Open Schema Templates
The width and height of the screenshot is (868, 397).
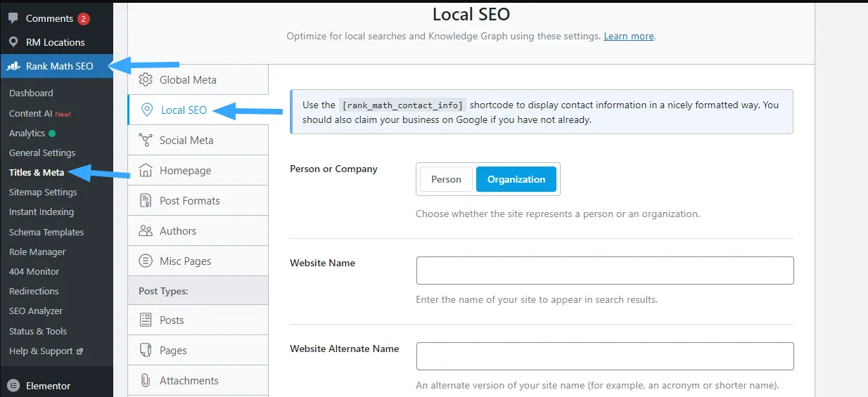46,232
